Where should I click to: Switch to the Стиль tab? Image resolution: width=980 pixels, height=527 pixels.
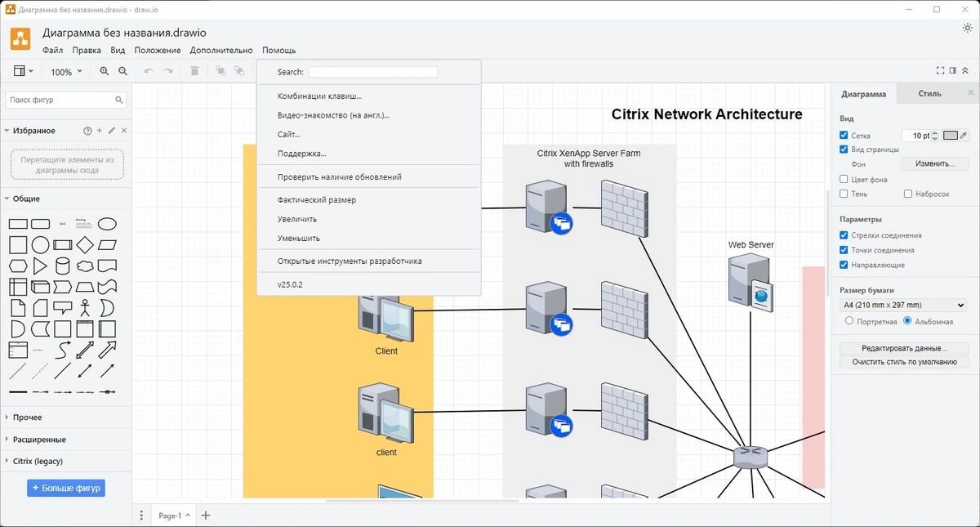(929, 93)
